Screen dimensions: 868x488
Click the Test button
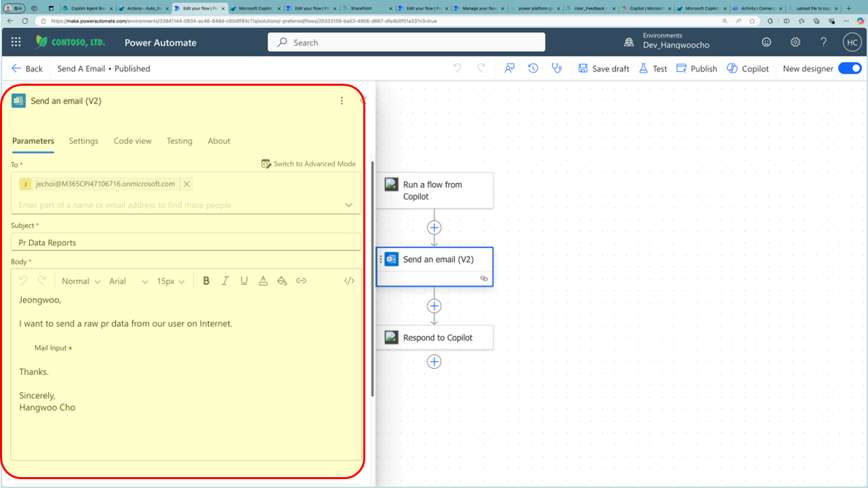(652, 69)
